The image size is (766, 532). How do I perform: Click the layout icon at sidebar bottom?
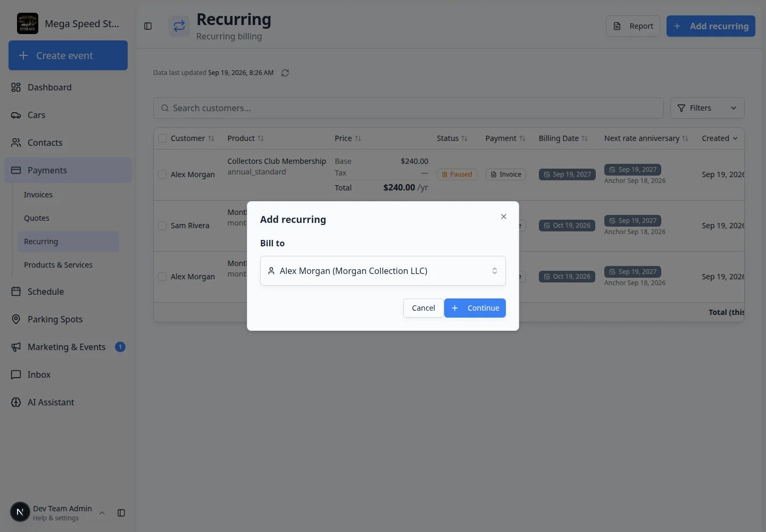point(121,513)
